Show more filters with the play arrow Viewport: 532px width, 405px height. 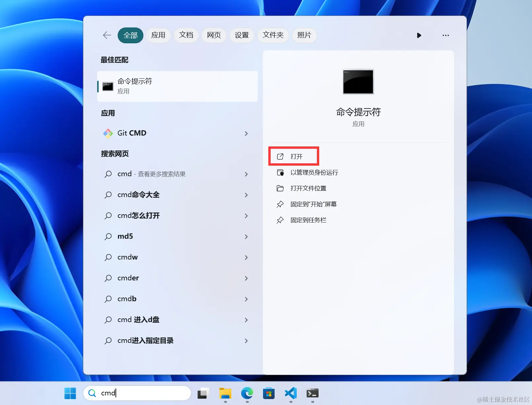click(x=419, y=35)
